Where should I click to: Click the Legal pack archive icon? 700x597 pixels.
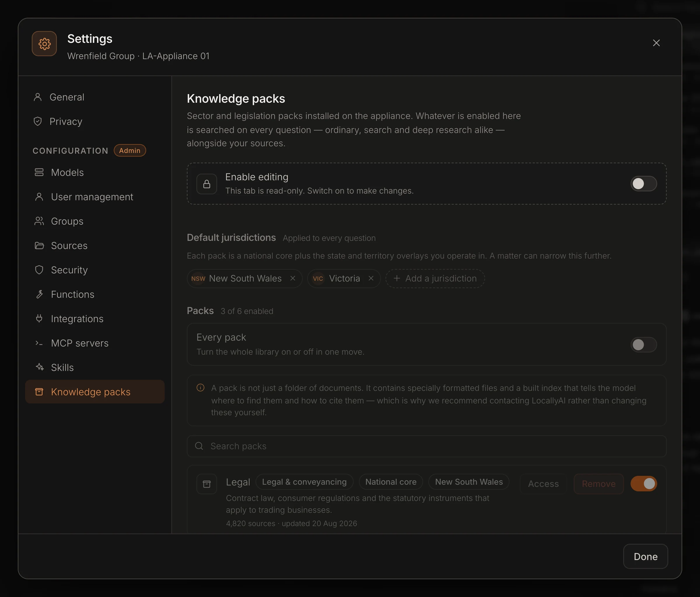coord(207,484)
